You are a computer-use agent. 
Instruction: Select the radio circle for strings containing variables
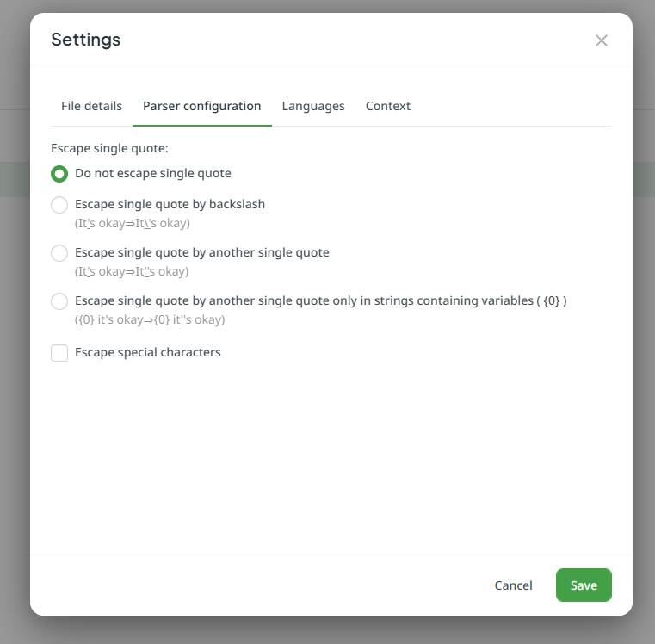(x=59, y=301)
